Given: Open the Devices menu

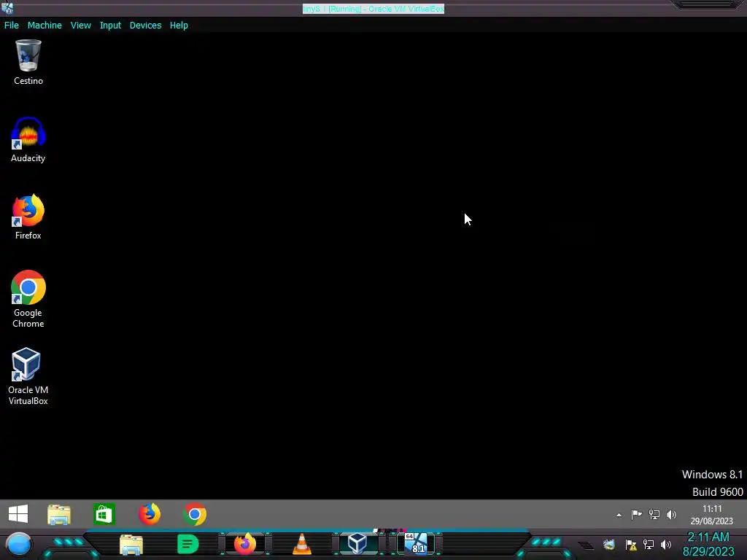Looking at the screenshot, I should click(x=145, y=26).
